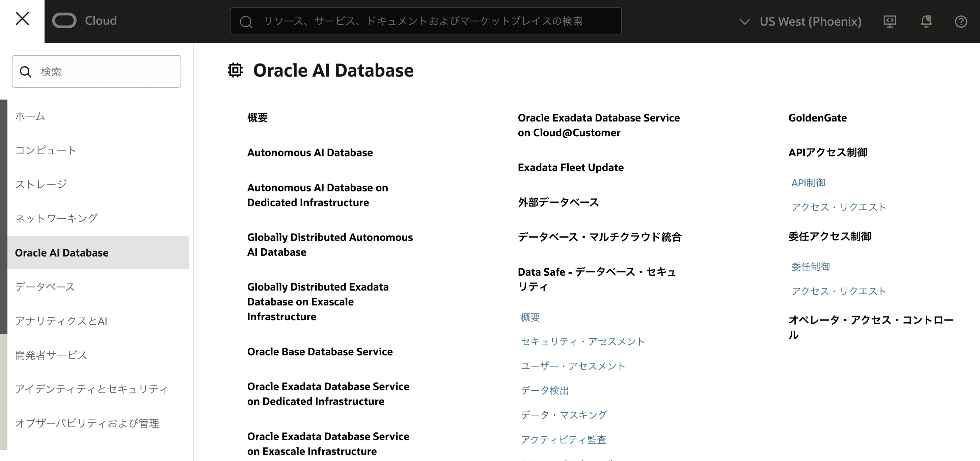Open the Data Safe - データベース・セキュリティ heading
The image size is (980, 461).
(x=597, y=279)
